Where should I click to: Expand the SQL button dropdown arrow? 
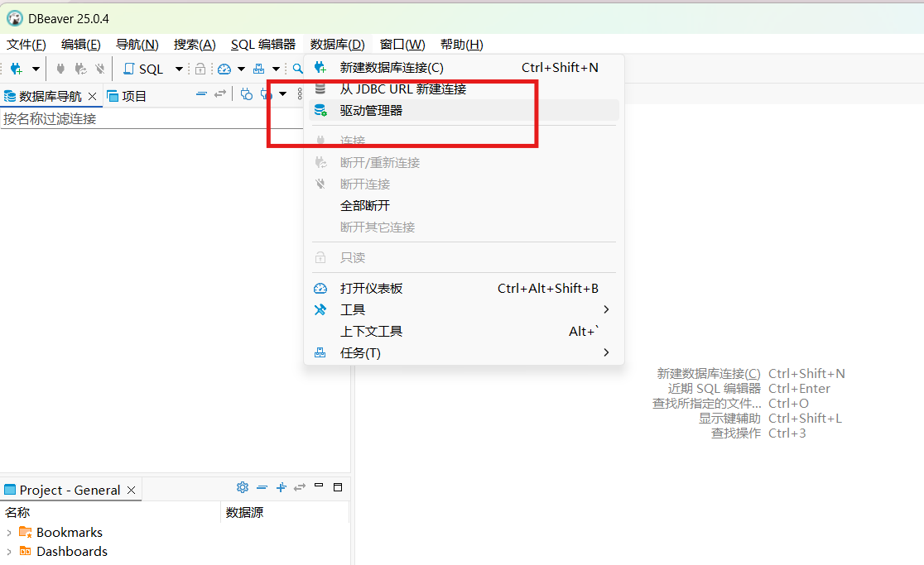(179, 69)
